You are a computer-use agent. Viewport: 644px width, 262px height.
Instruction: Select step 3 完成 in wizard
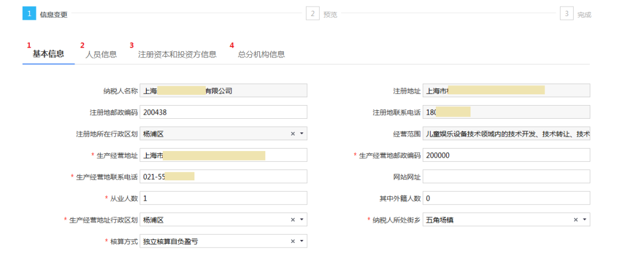(x=575, y=14)
